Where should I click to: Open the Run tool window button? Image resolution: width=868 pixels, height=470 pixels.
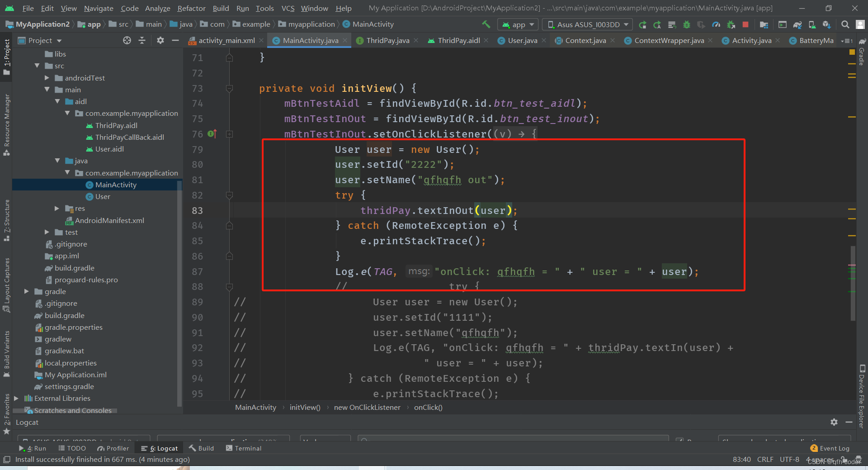pos(33,448)
